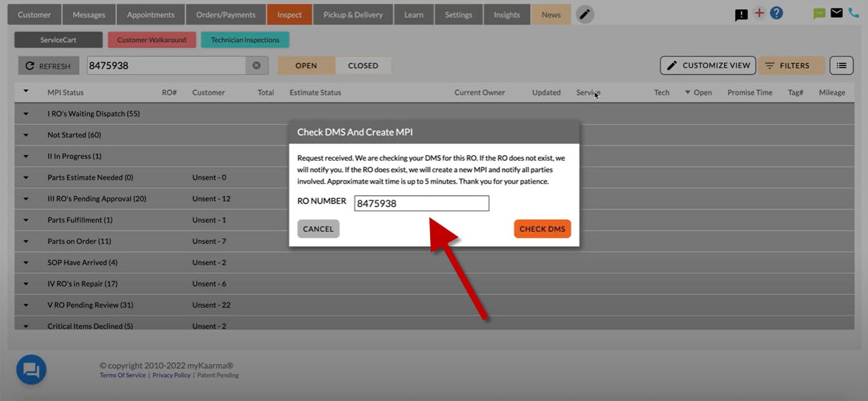The image size is (868, 401).
Task: Open the Insights tab
Action: click(x=507, y=15)
